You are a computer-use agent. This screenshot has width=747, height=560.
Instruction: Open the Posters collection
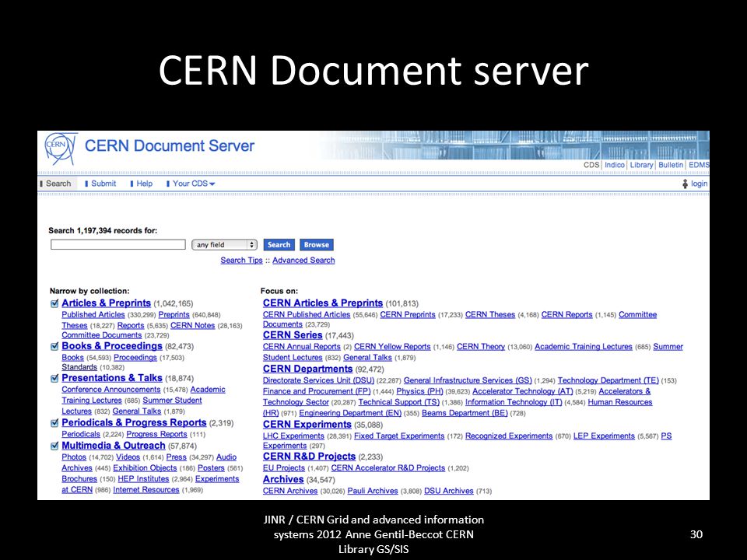[x=211, y=468]
